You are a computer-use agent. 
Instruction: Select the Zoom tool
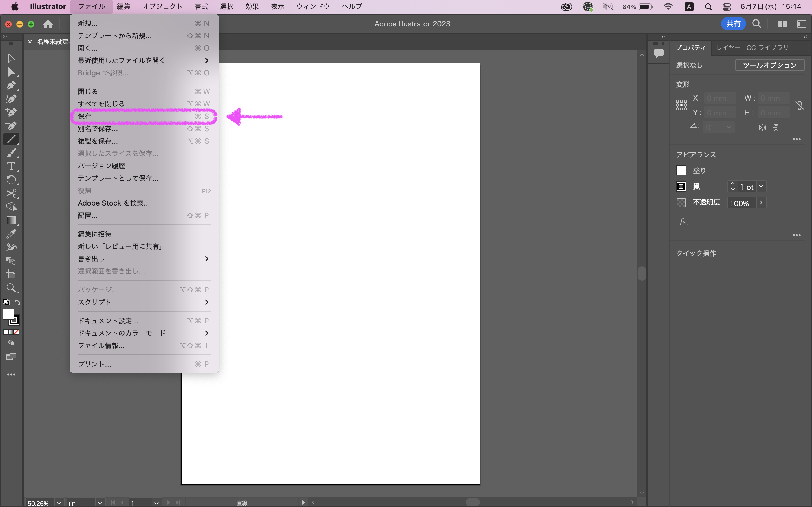coord(11,288)
